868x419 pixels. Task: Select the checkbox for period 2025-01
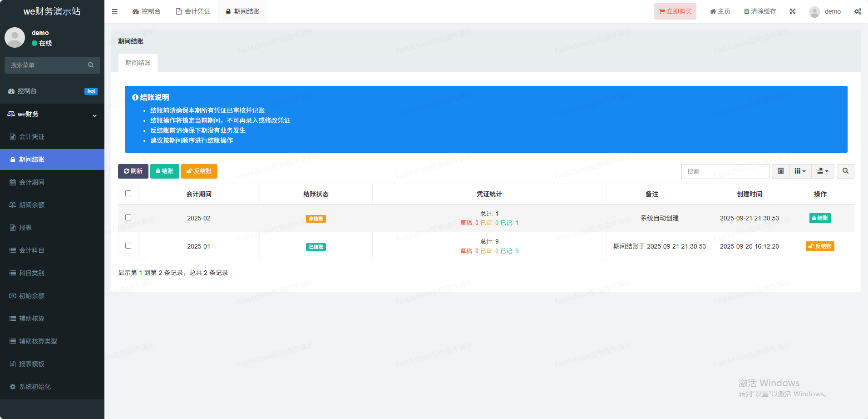tap(128, 246)
